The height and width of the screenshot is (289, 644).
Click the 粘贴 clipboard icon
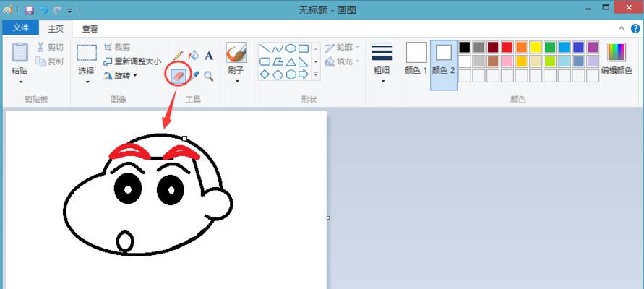(x=20, y=53)
